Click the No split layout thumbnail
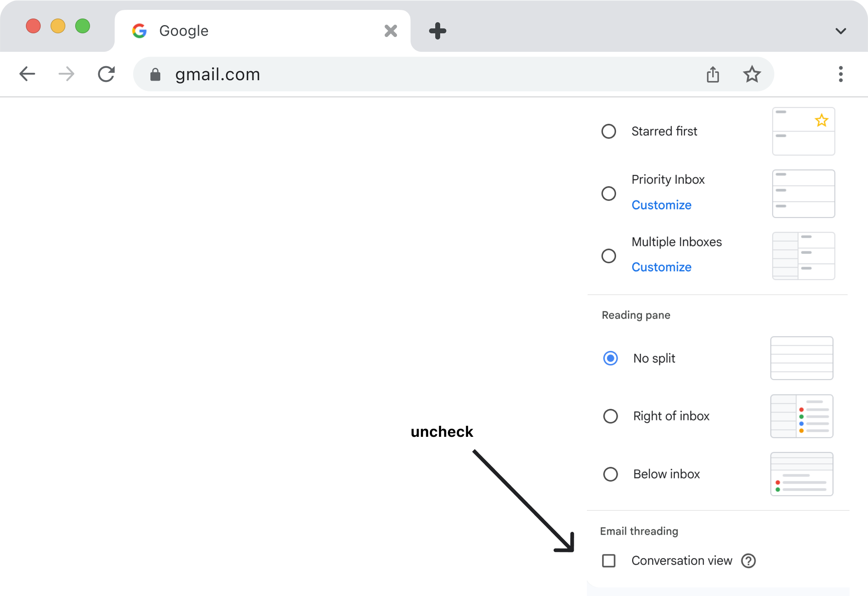 coord(801,358)
